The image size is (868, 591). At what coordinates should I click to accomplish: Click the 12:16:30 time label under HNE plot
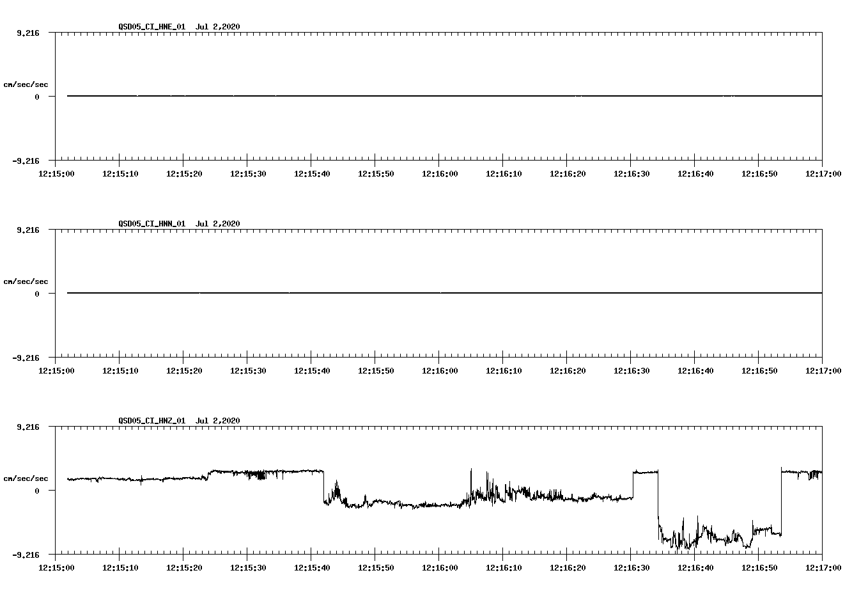(632, 173)
